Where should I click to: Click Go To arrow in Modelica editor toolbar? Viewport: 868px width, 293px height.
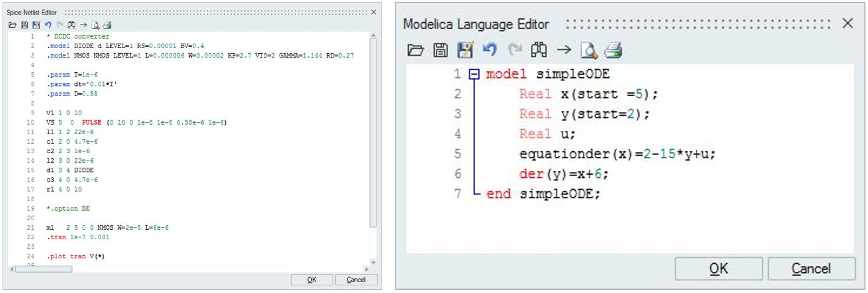pyautogui.click(x=564, y=50)
